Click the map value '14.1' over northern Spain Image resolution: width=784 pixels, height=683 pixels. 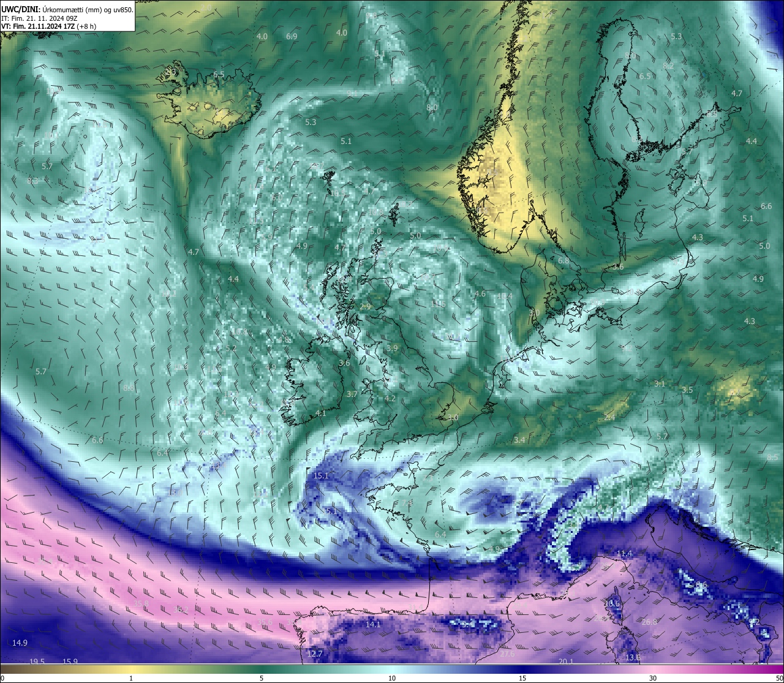click(x=373, y=624)
